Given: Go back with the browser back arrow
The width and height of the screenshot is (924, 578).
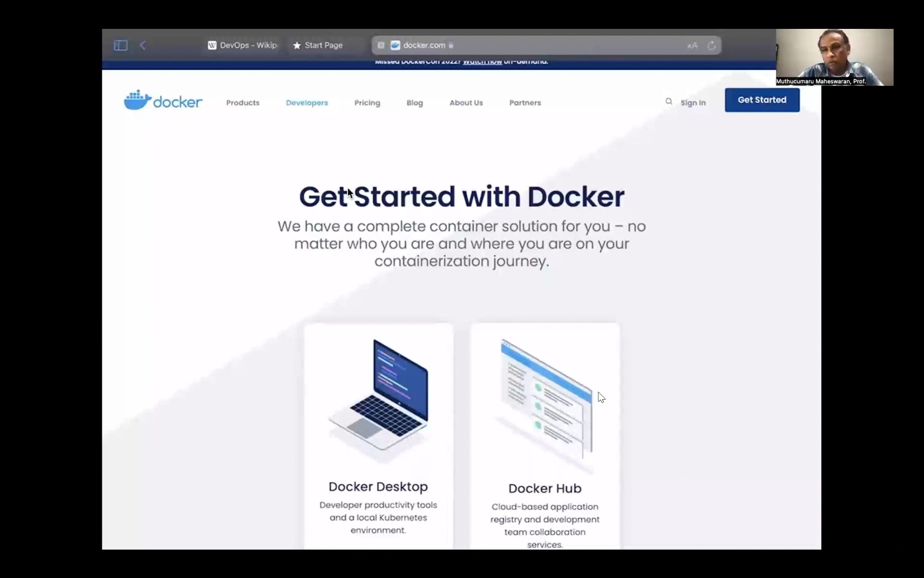Looking at the screenshot, I should point(143,45).
